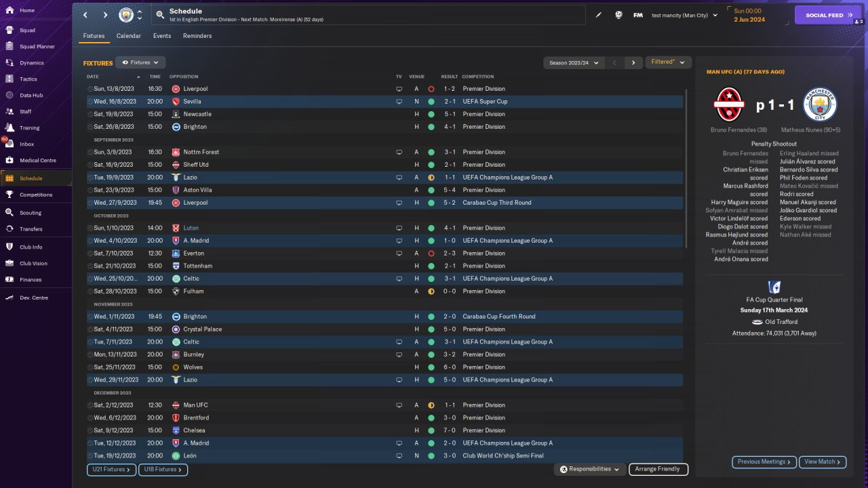Viewport: 868px width, 488px height.
Task: Click Arrange Friendly
Action: tap(658, 469)
